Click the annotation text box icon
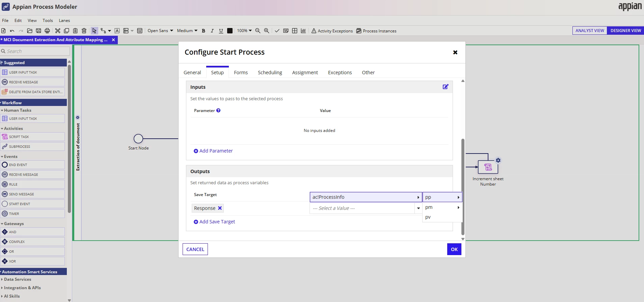Image resolution: width=644 pixels, height=302 pixels. 117,31
